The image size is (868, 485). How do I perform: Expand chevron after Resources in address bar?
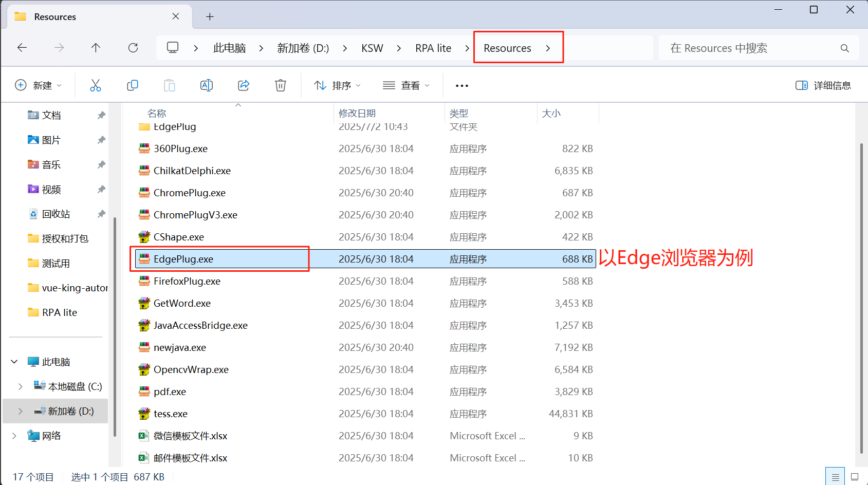coord(548,48)
